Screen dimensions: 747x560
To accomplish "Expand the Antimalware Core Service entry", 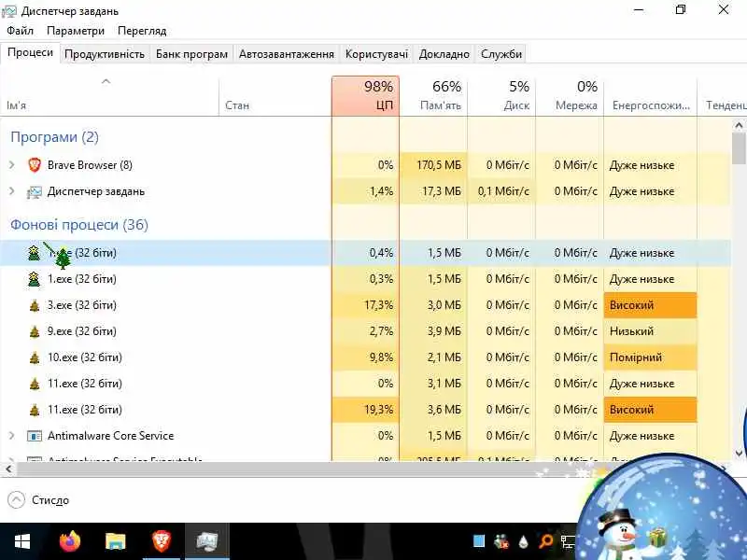I will tap(12, 436).
